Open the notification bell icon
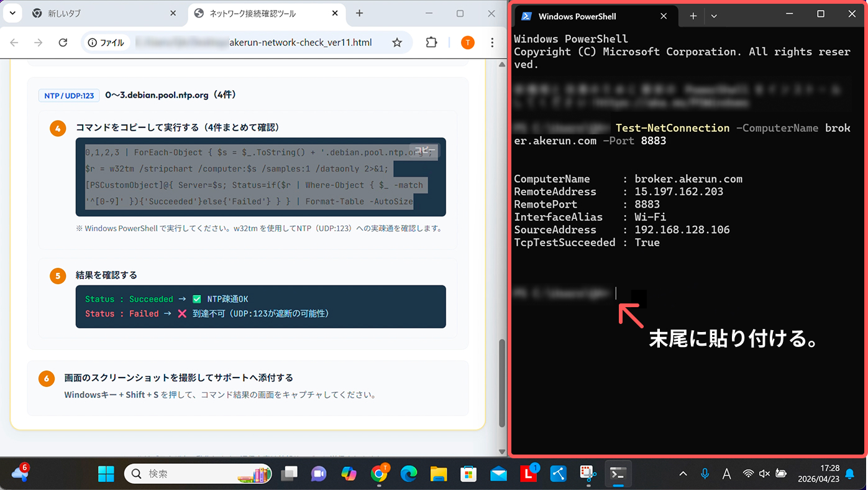The height and width of the screenshot is (490, 868). (x=850, y=474)
